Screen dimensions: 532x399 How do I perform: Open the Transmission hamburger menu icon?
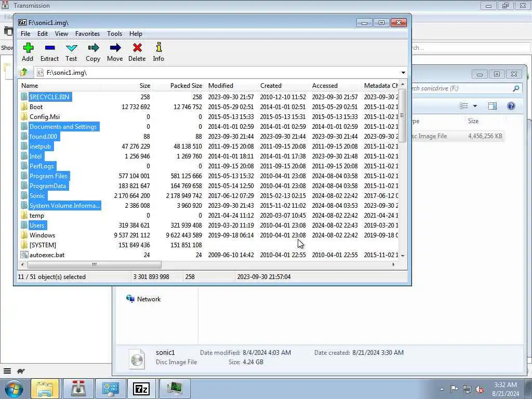coord(7,371)
